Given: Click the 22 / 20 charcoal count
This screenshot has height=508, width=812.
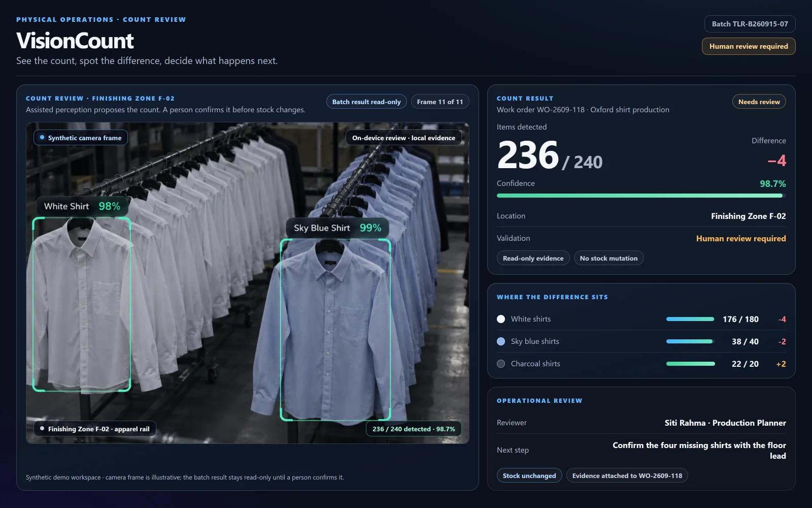Looking at the screenshot, I should click(x=745, y=364).
